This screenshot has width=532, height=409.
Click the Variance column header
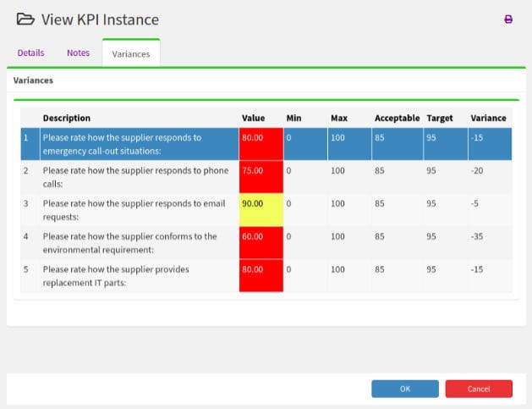point(487,118)
